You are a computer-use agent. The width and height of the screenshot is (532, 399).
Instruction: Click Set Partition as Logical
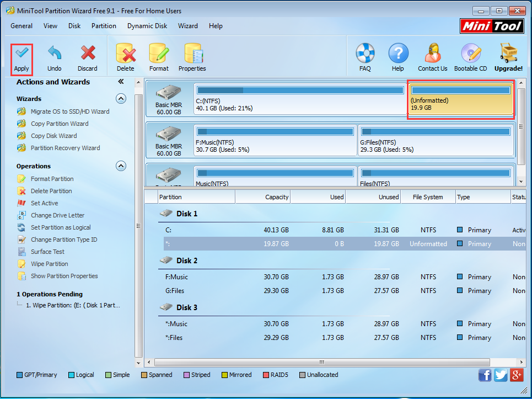(x=53, y=227)
